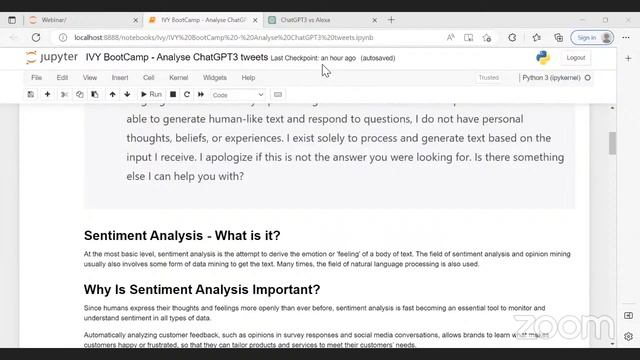The width and height of the screenshot is (640, 360).
Task: Open sidebar settings gear icon
Action: pyautogui.click(x=628, y=336)
